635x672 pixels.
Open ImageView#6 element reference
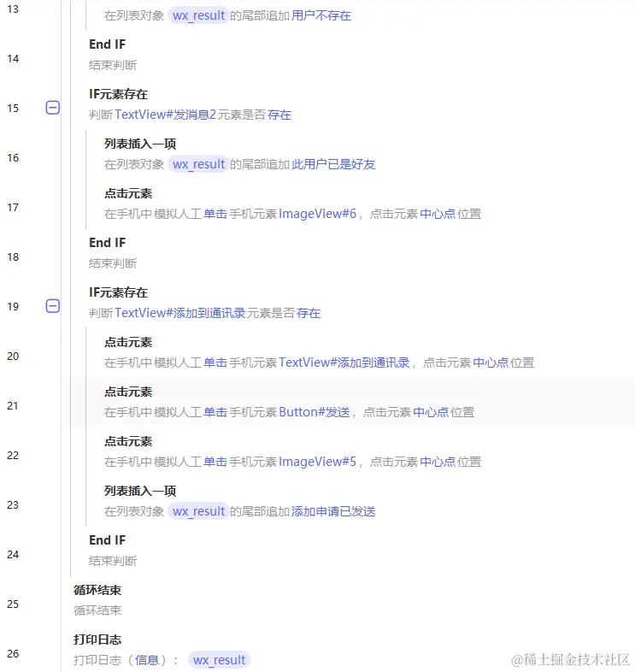[x=318, y=214]
